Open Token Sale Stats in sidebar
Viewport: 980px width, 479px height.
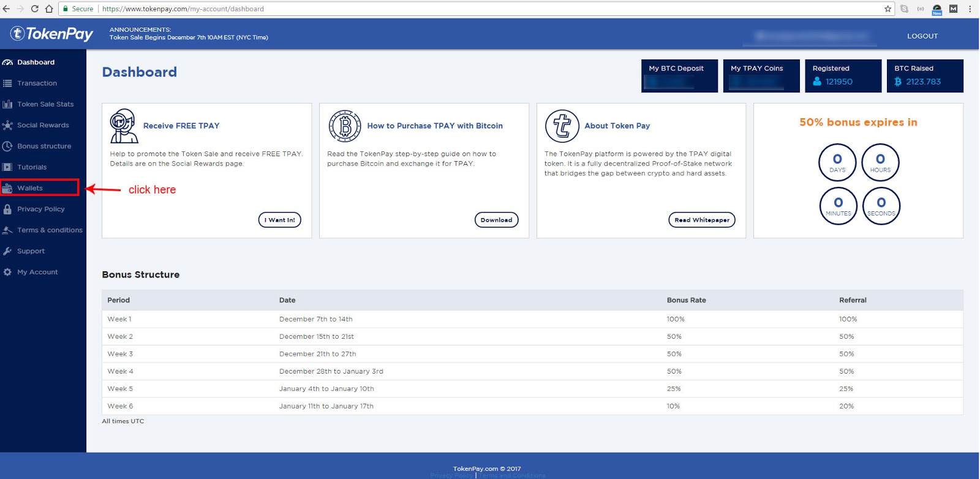pos(45,104)
